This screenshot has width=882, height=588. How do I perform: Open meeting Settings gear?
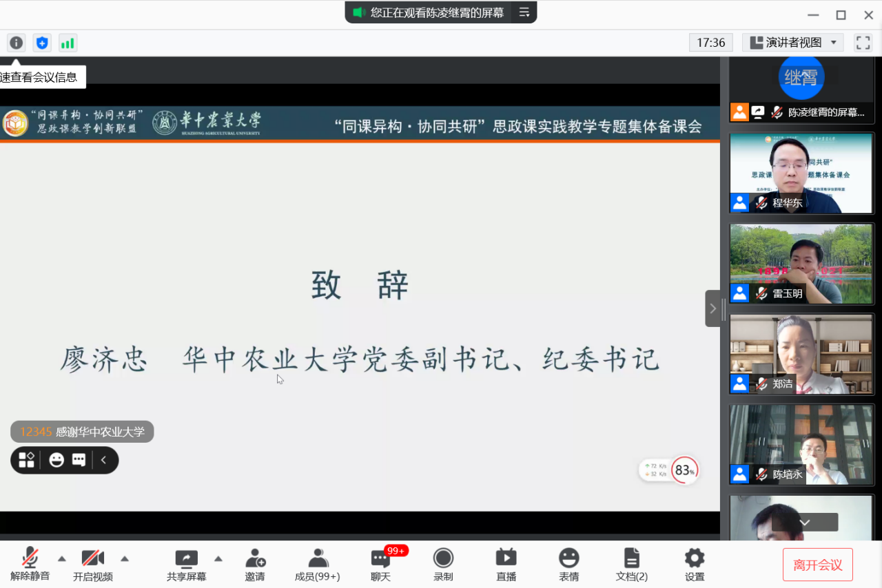click(x=694, y=564)
